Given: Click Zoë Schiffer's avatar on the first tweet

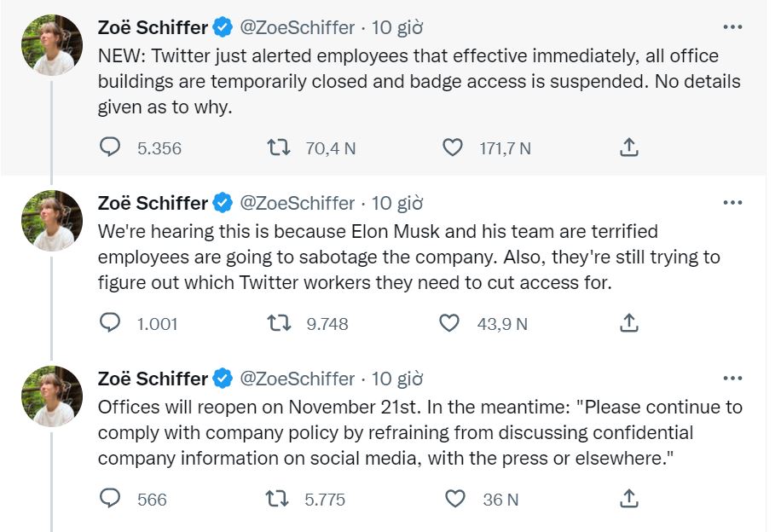Looking at the screenshot, I should (x=52, y=45).
